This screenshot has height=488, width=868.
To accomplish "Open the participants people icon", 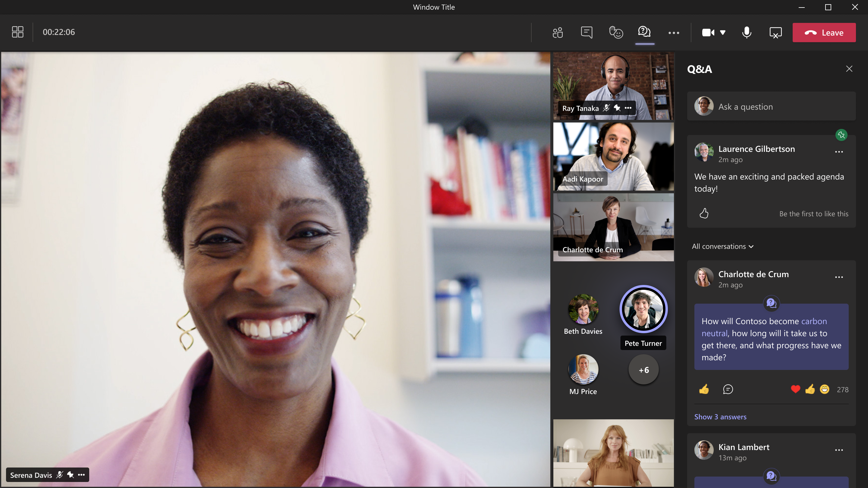I will coord(558,33).
